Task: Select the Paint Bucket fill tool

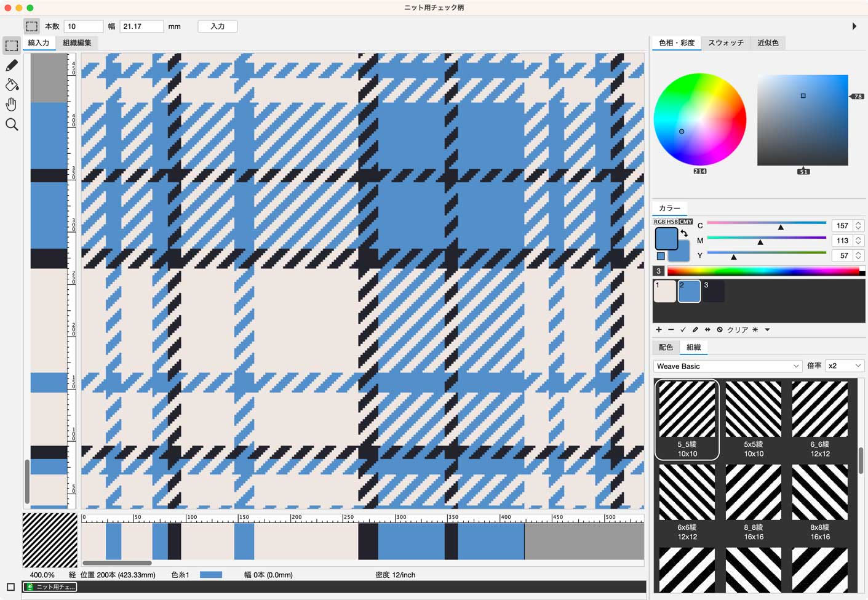Action: coord(11,85)
